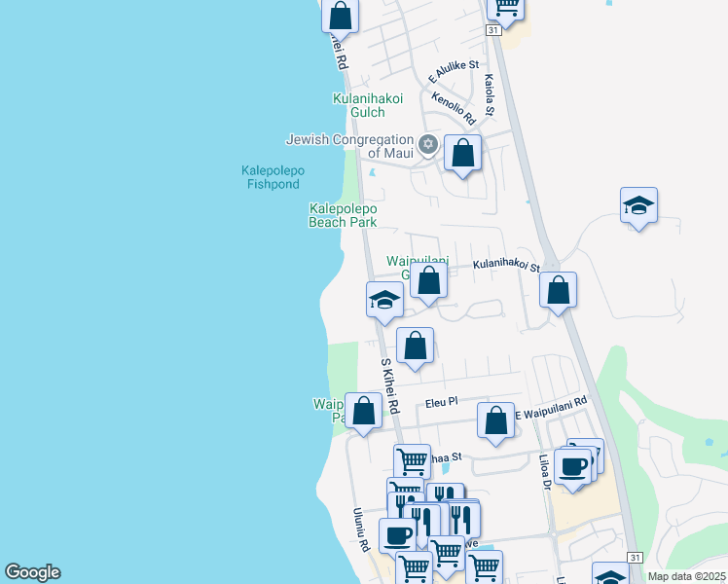728x584 pixels.
Task: Click the Kalepolepo Fishpond label
Action: [x=273, y=177]
